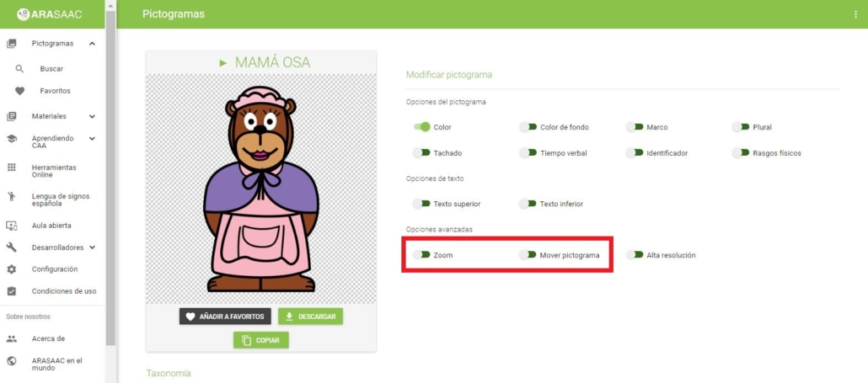This screenshot has height=383, width=868.
Task: Click the Configuración gear icon
Action: (12, 269)
